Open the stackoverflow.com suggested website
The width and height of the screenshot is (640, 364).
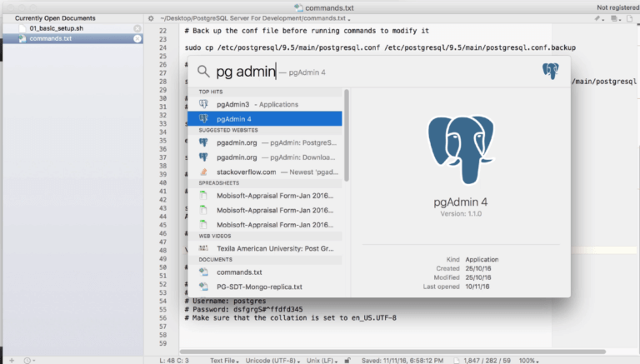pyautogui.click(x=265, y=172)
